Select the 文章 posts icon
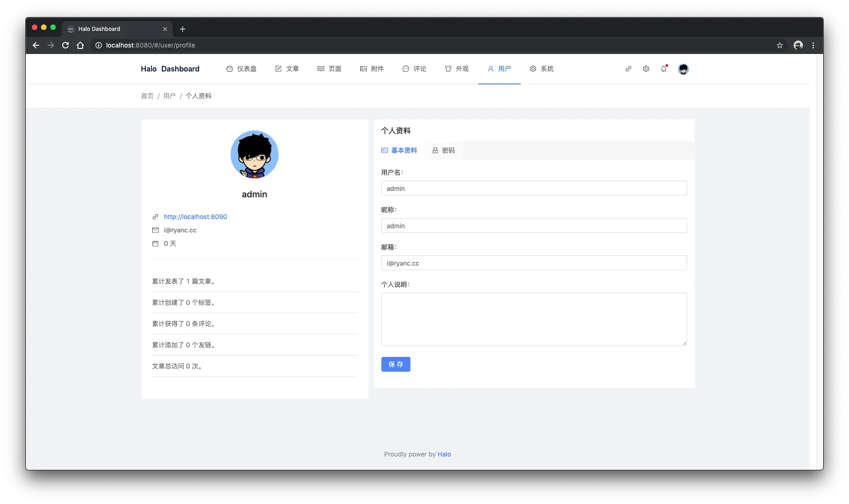 287,69
